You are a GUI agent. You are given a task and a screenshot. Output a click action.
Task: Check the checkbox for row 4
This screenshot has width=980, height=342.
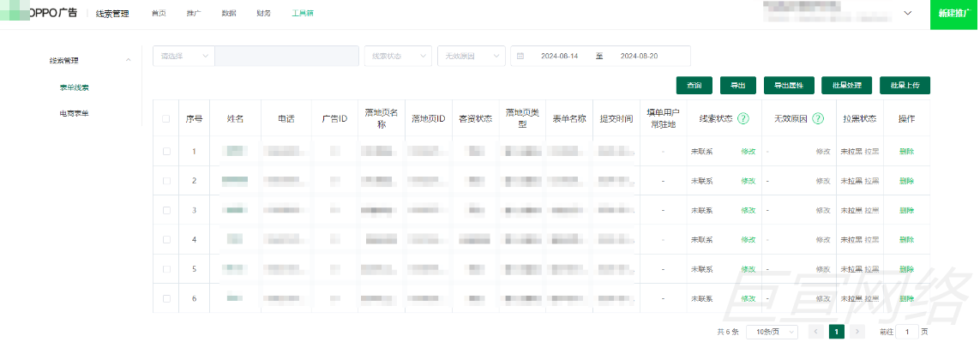tap(166, 239)
